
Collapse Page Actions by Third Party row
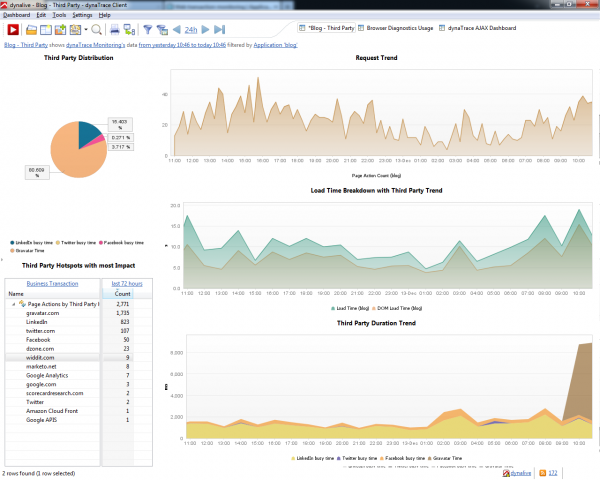13,304
